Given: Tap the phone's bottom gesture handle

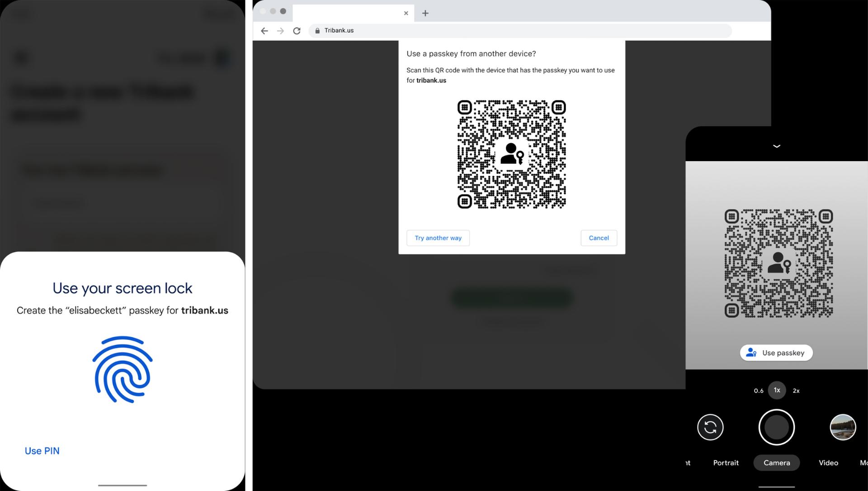Looking at the screenshot, I should 123,486.
